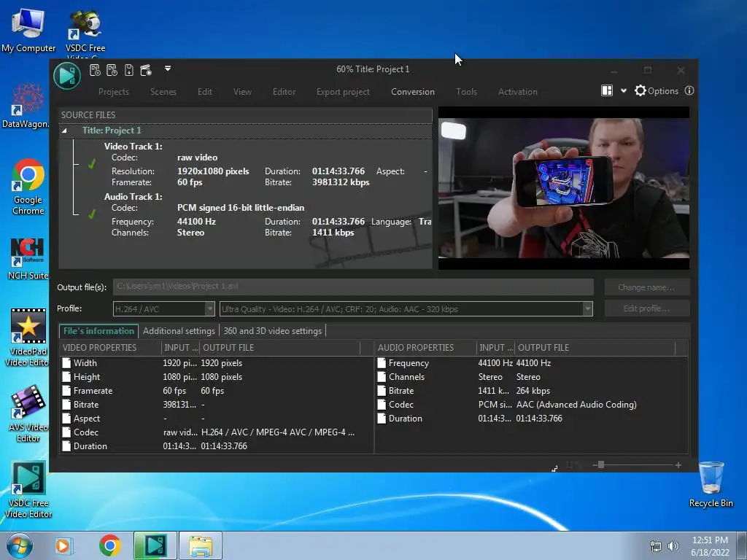Open the Tools menu
The image size is (747, 560).
tap(466, 91)
